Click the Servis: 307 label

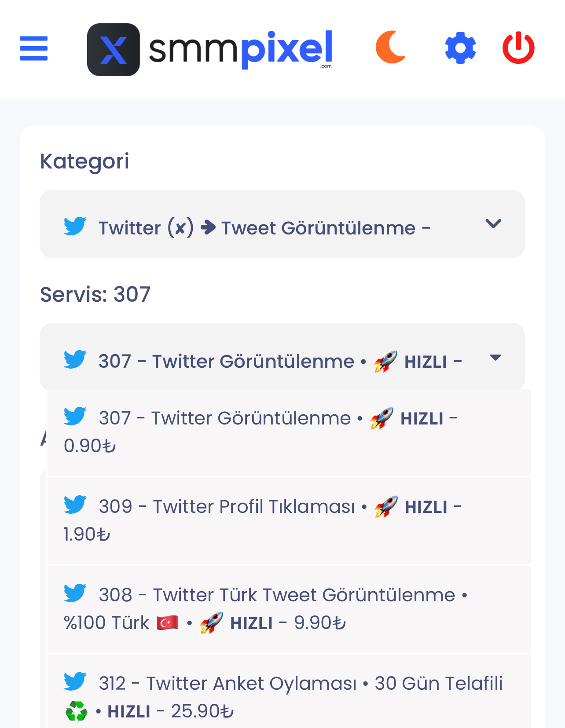(95, 294)
